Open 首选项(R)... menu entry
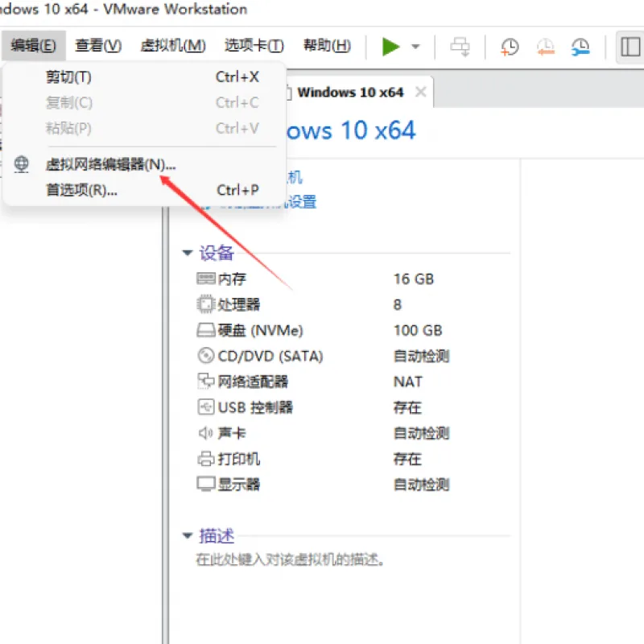 tap(144, 190)
